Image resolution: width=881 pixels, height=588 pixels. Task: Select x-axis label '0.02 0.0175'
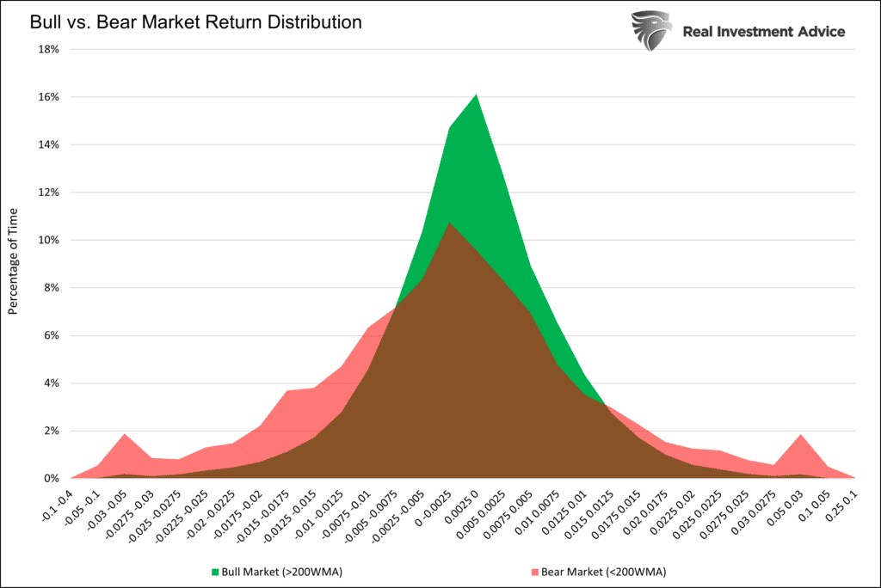pos(647,512)
